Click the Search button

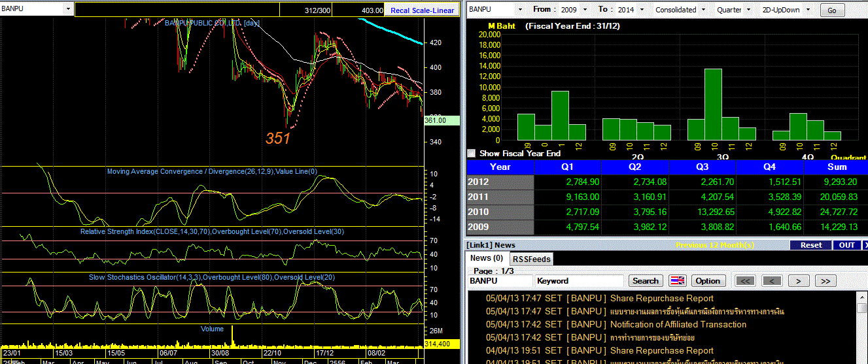645,281
